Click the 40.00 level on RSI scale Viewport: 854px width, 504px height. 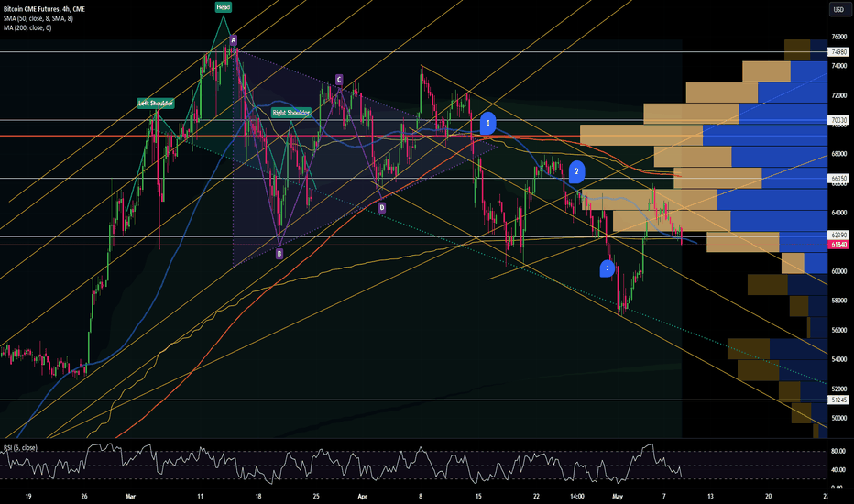(x=838, y=470)
